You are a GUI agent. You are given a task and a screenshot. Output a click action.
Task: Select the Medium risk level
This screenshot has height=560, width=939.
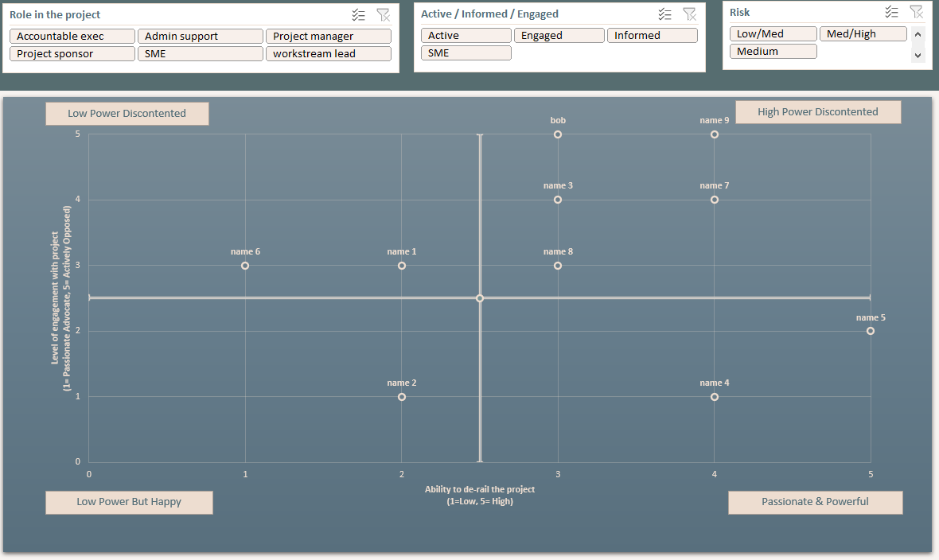773,51
